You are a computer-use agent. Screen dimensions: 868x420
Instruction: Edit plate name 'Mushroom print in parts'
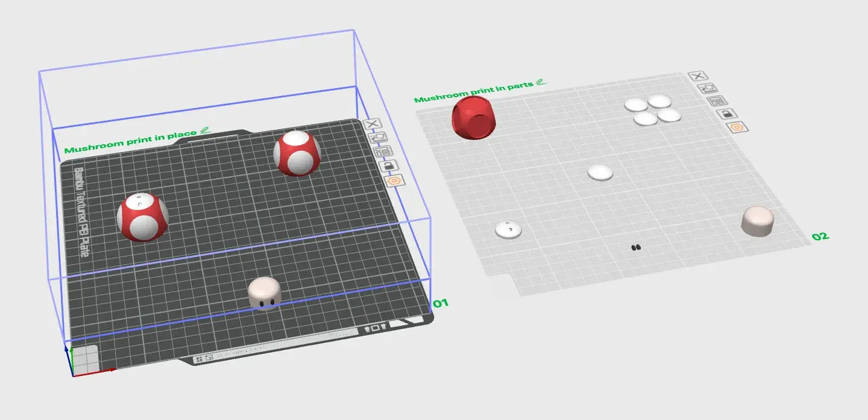541,81
